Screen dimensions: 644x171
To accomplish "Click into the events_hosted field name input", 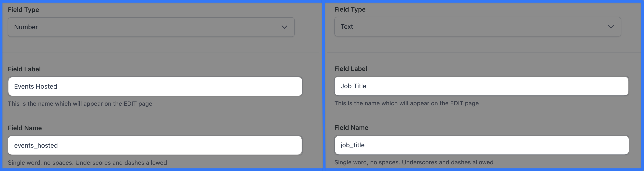I will (x=155, y=145).
